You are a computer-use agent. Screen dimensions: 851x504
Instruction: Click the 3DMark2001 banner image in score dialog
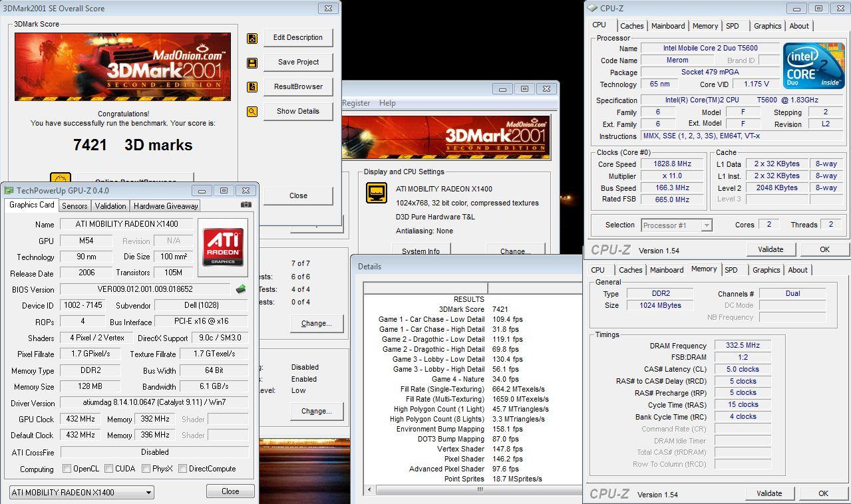(122, 67)
